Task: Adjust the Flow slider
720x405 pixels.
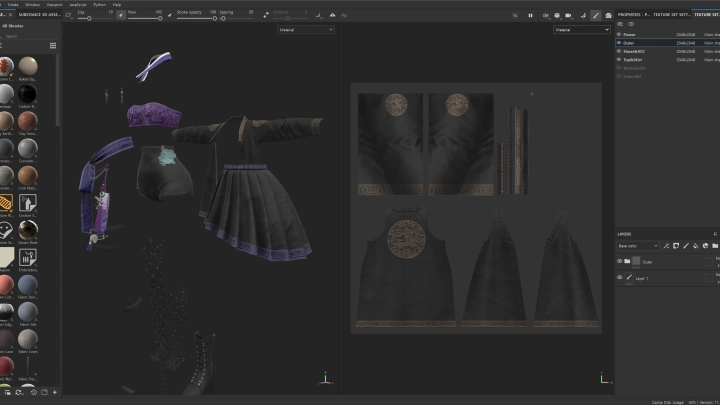Action: tap(145, 18)
